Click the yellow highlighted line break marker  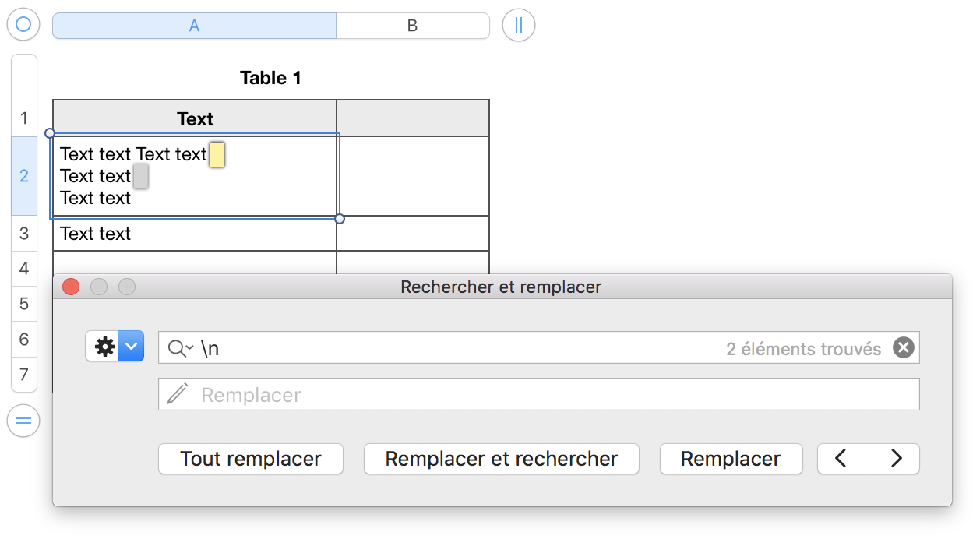click(x=217, y=154)
